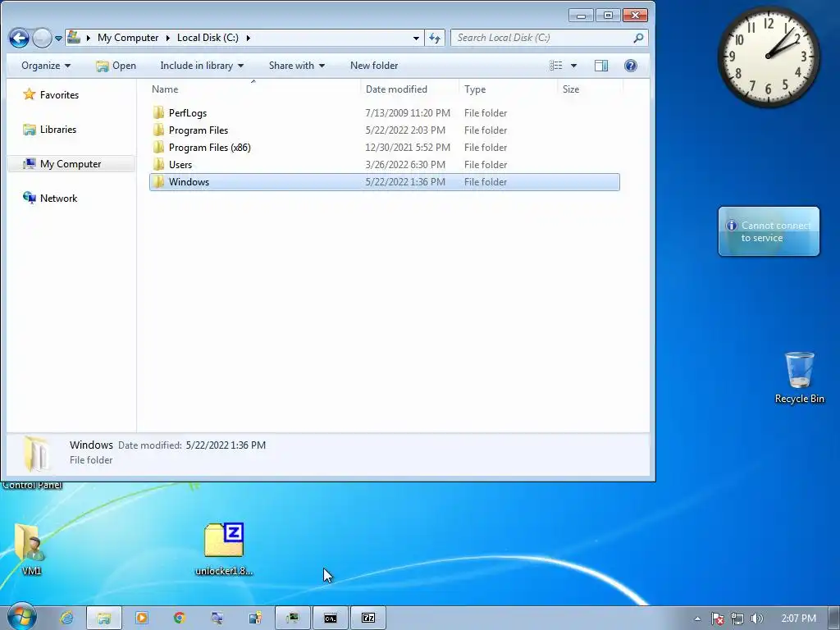Launch Google Chrome from the taskbar
Image resolution: width=840 pixels, height=630 pixels.
click(x=180, y=618)
